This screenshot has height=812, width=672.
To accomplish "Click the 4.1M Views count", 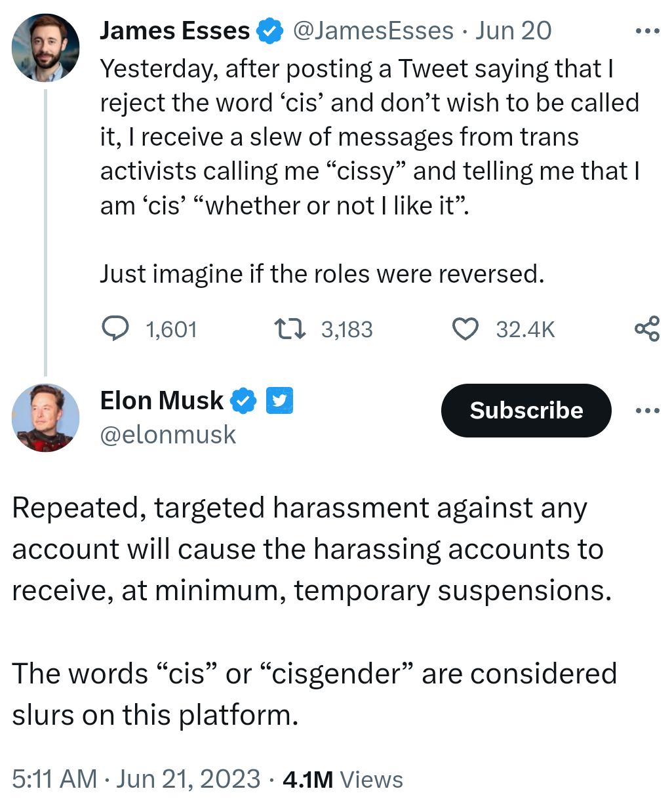I will click(343, 779).
